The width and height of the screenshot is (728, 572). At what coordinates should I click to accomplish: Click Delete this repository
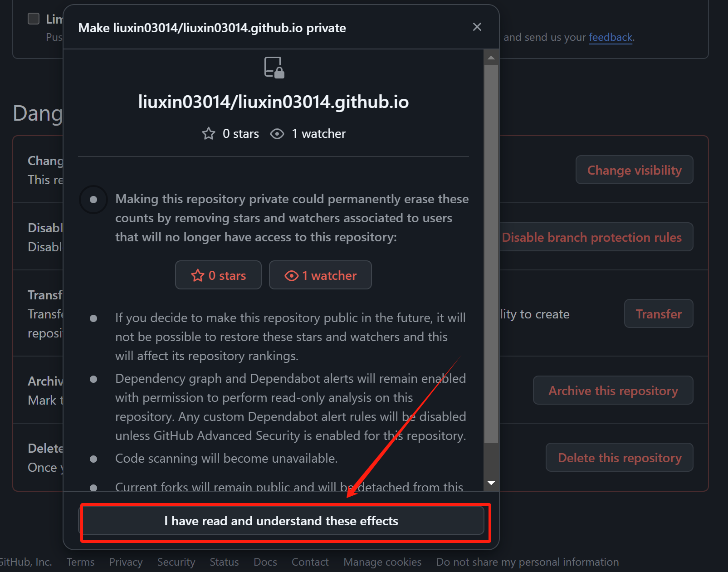point(620,458)
